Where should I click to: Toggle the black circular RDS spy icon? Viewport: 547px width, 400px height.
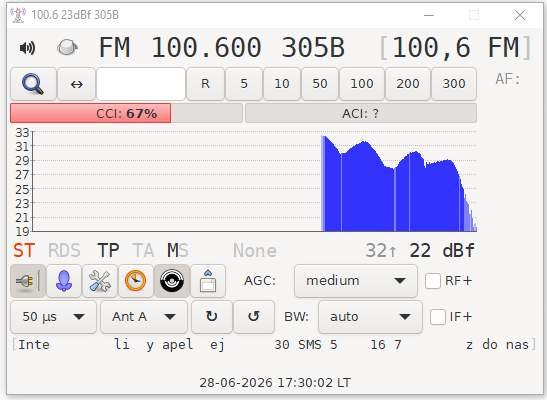pos(172,281)
